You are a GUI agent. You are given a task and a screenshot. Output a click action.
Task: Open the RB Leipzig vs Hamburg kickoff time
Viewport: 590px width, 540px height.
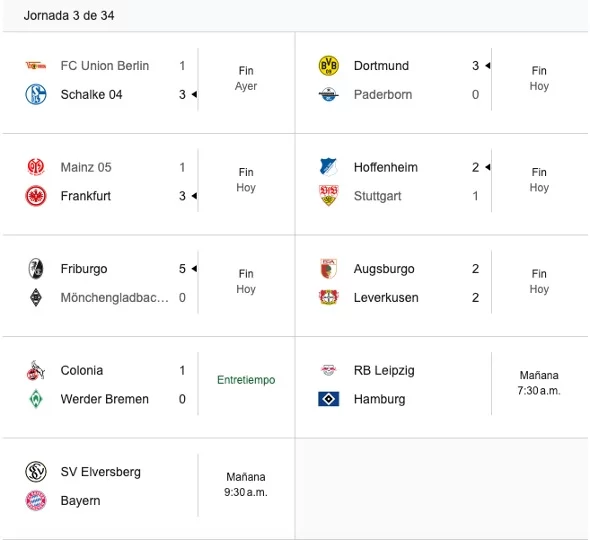click(x=539, y=383)
